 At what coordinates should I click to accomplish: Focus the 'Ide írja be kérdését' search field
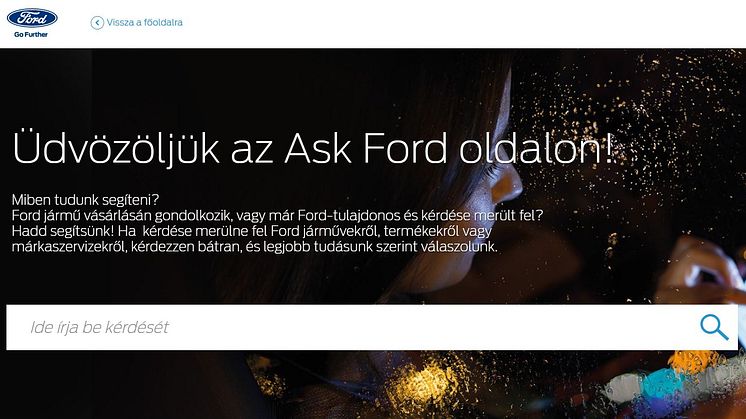pos(372,327)
